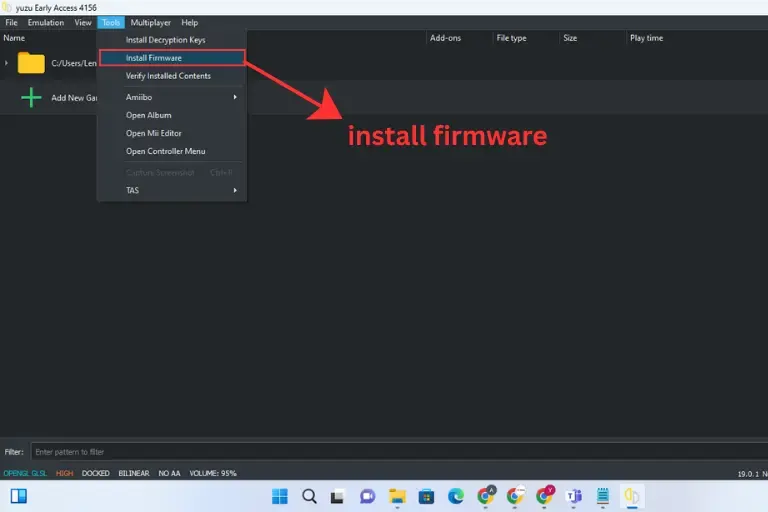The width and height of the screenshot is (768, 512).
Task: Open the Multiplayer menu
Action: 150,23
